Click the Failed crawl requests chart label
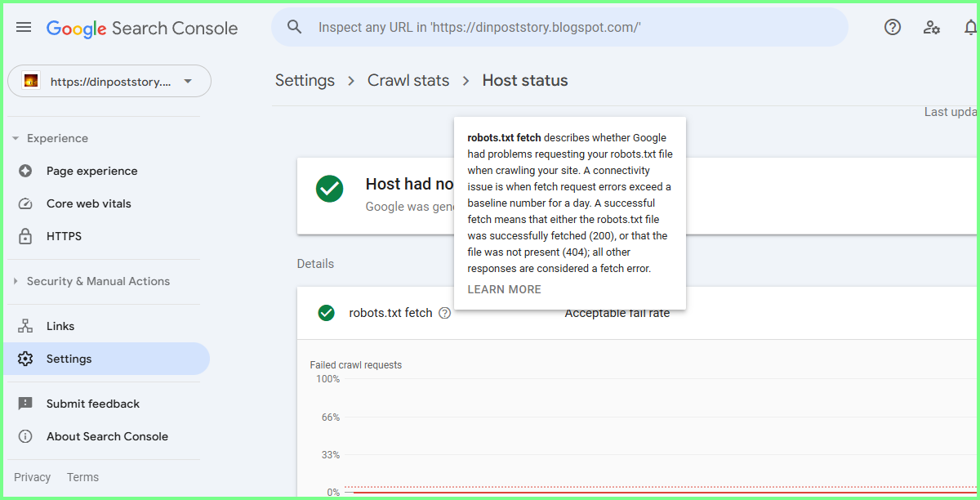The height and width of the screenshot is (500, 980). pos(356,365)
